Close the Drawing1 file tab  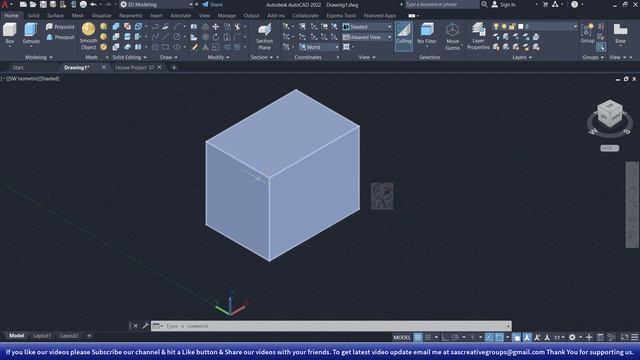104,67
